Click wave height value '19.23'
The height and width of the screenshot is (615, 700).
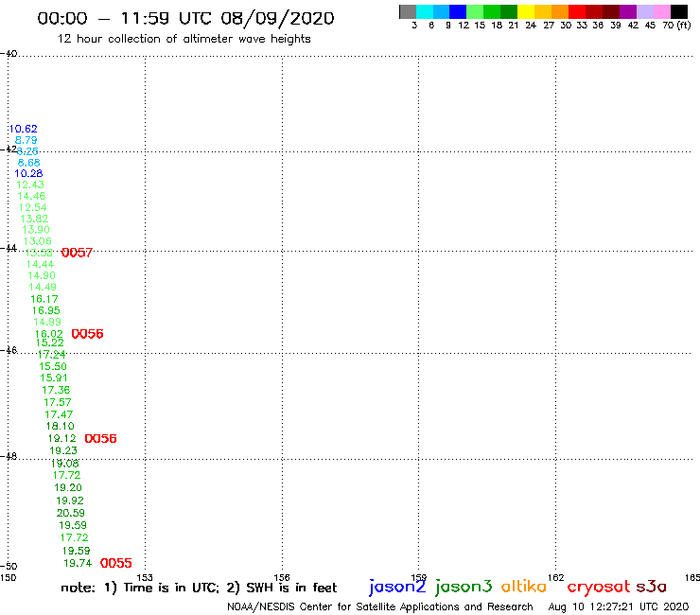tap(63, 451)
